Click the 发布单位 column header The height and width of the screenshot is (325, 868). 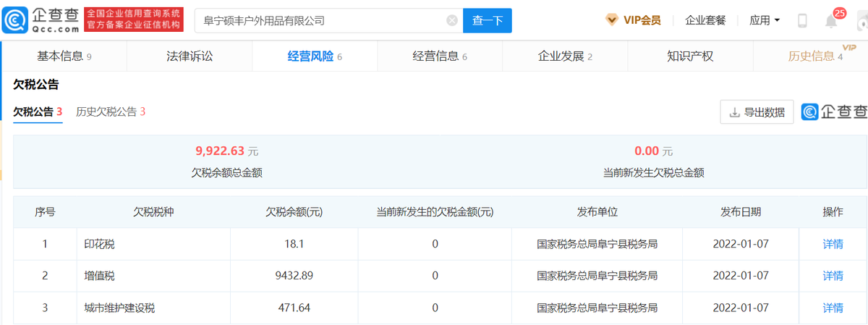(x=597, y=212)
